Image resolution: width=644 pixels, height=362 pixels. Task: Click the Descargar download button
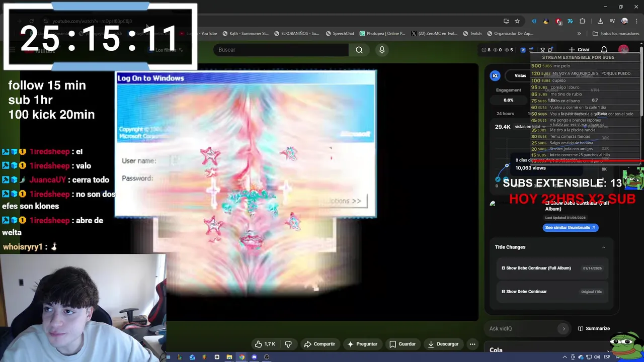443,344
